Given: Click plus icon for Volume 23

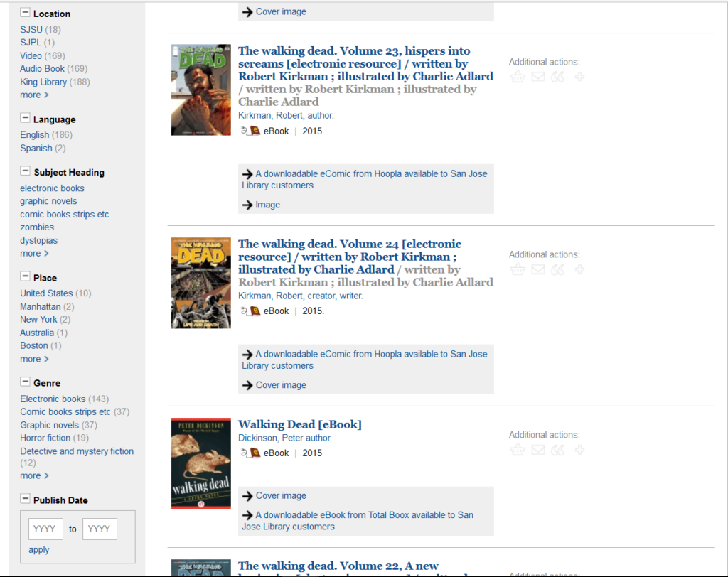Looking at the screenshot, I should 579,77.
